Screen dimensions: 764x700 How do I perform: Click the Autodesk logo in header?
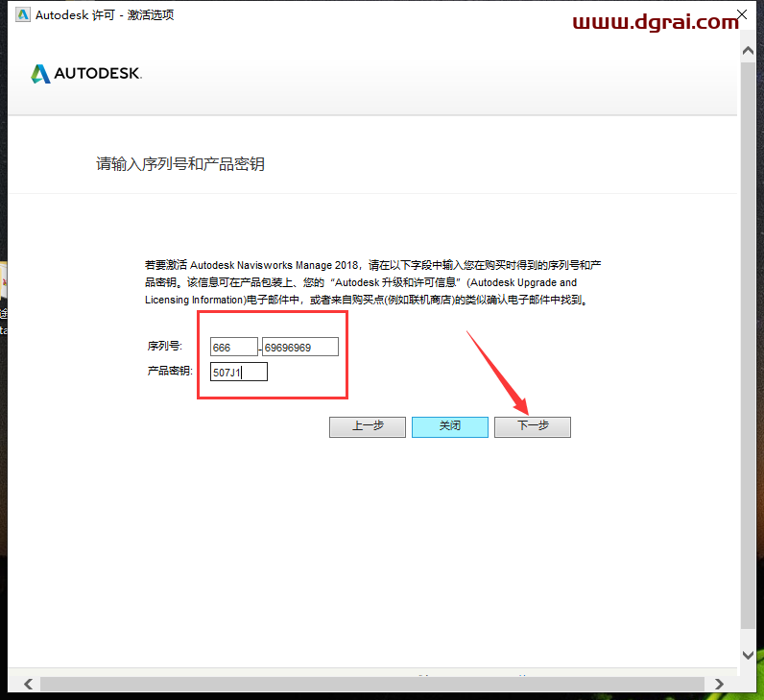click(x=86, y=74)
